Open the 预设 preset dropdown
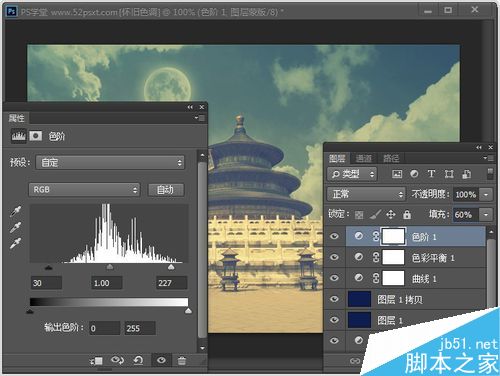Screen dimensions: 500x376 point(110,163)
